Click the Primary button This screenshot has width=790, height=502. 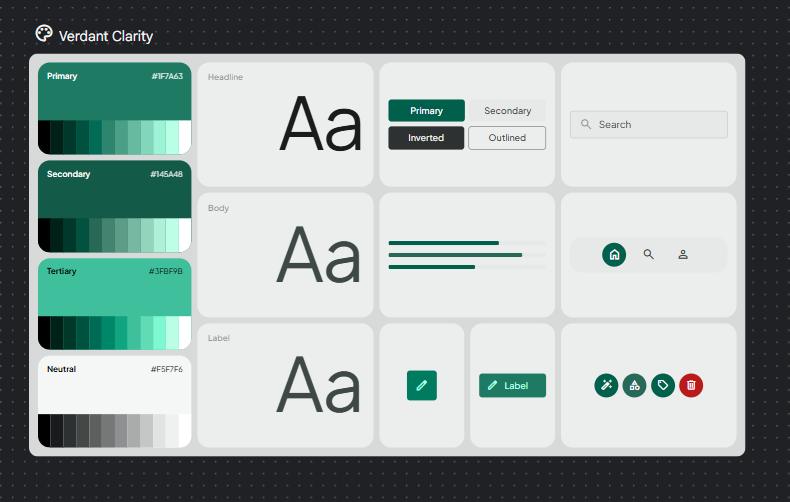point(426,111)
